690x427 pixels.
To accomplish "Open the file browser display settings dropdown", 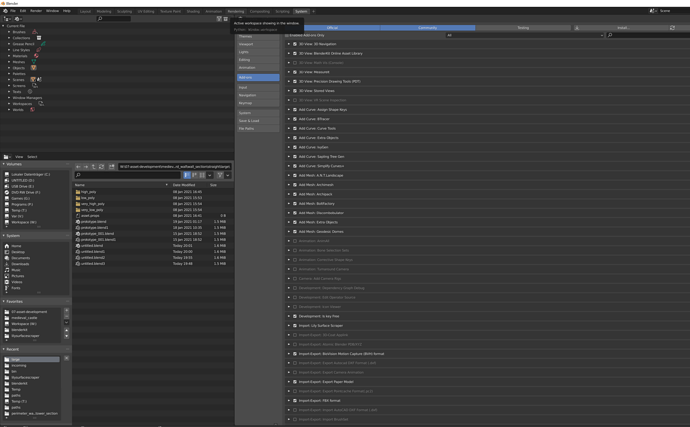I will pos(210,175).
